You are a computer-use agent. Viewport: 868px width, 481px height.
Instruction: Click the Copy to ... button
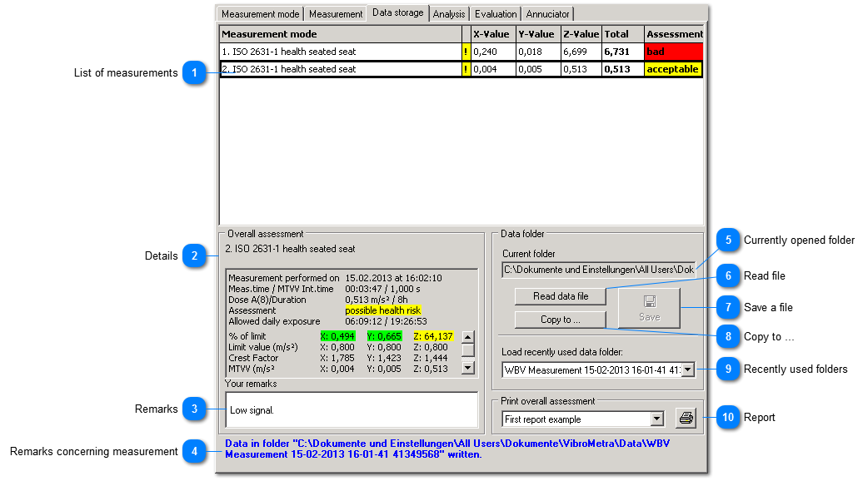561,320
